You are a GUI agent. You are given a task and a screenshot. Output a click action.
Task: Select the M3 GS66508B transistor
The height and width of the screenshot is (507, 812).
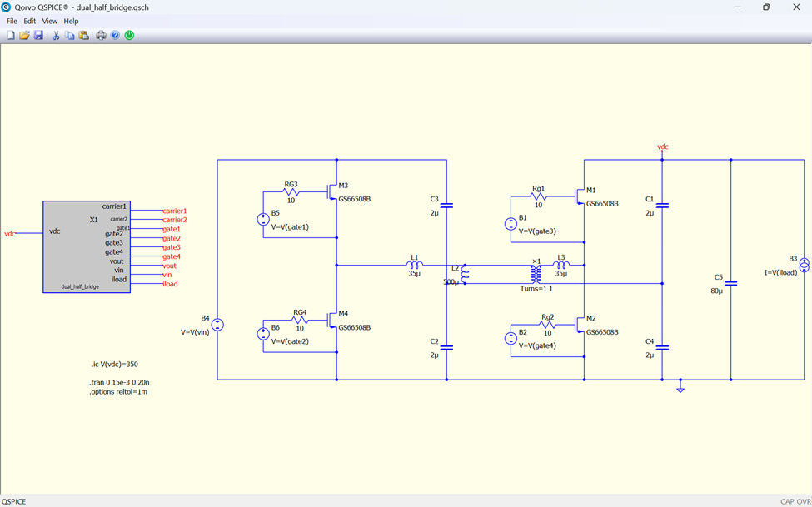[332, 192]
